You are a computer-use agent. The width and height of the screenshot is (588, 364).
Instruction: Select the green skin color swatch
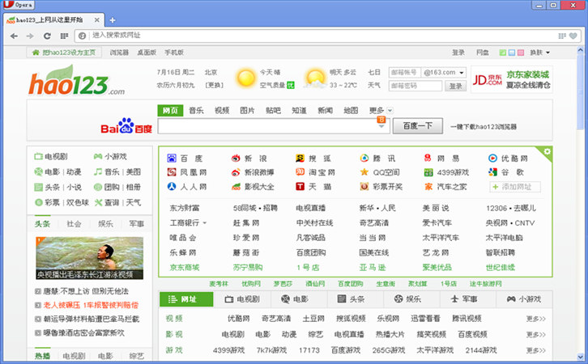coord(504,53)
